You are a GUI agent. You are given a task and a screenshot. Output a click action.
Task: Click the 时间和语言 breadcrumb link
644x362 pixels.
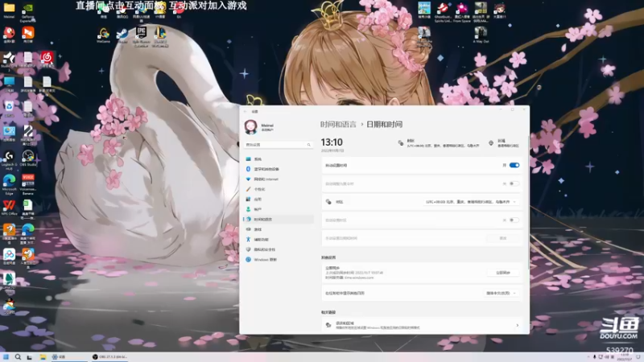[x=338, y=125]
